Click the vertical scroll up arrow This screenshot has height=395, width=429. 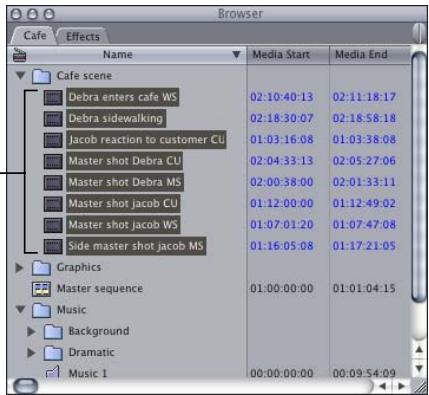click(x=419, y=350)
